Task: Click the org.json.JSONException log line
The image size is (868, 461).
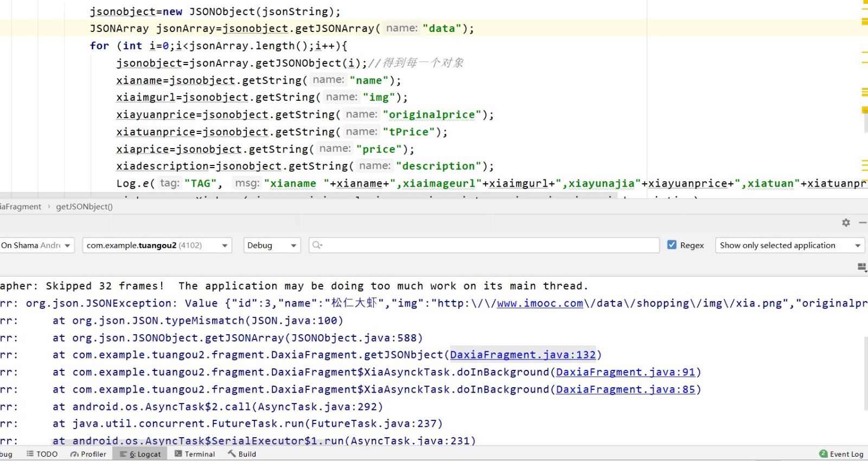Action: (x=434, y=303)
